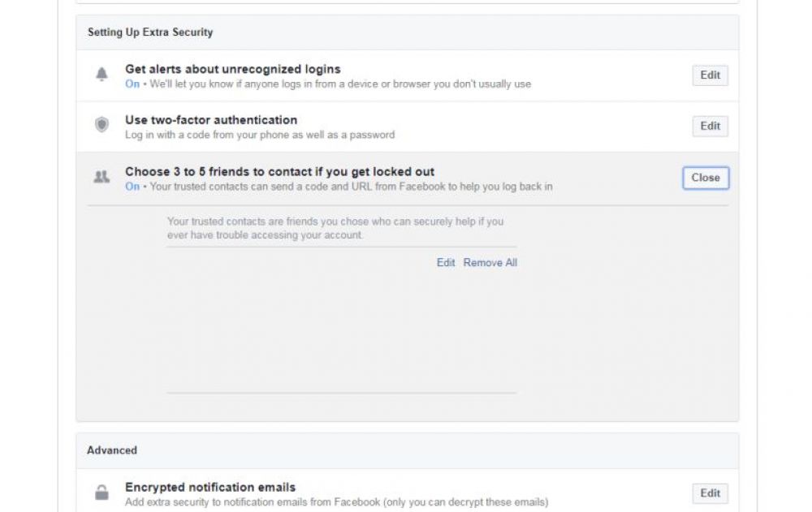Click the "Advanced" section header

[112, 450]
